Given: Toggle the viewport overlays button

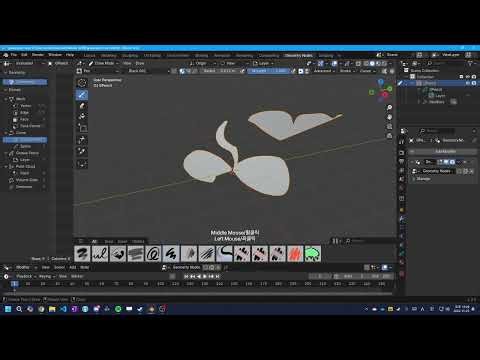Looking at the screenshot, I should coord(334,63).
